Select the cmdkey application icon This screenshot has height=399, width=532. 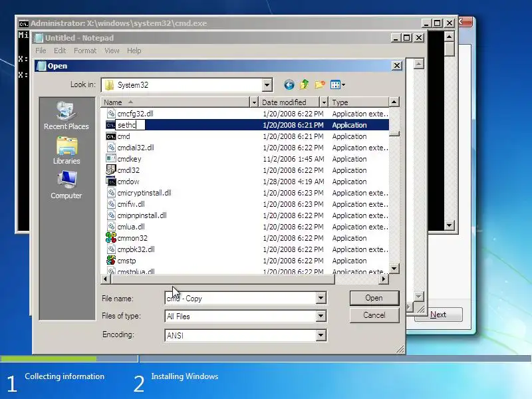coord(111,158)
